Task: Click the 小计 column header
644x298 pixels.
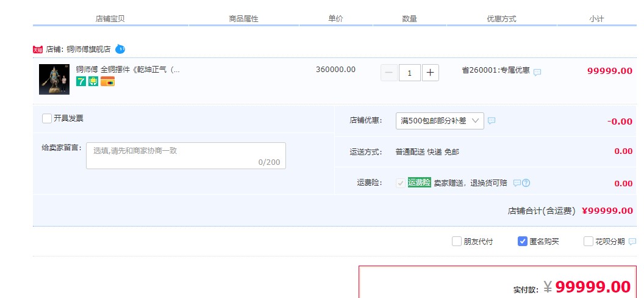Action: 596,19
